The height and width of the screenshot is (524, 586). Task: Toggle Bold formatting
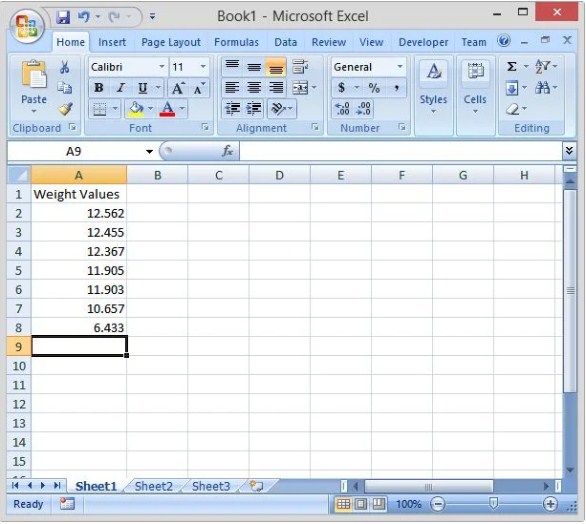tap(99, 88)
